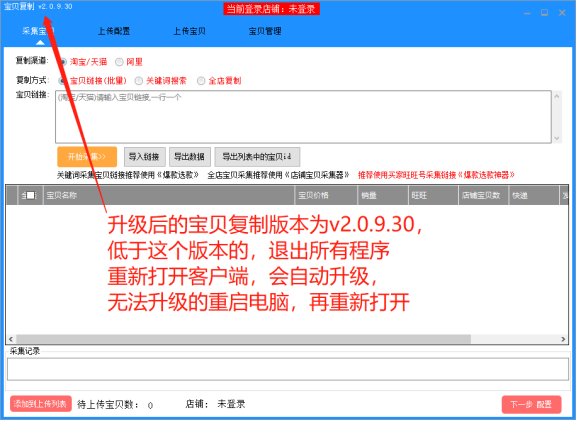Open the 宝贝管理 tab
The image size is (576, 421).
[265, 31]
